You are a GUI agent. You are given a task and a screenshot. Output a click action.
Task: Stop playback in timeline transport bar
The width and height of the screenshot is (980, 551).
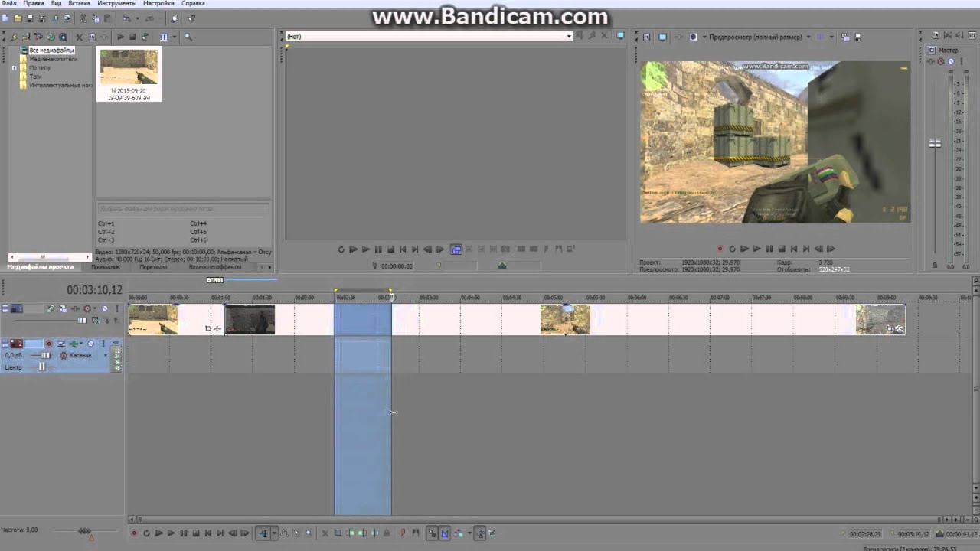(x=196, y=533)
